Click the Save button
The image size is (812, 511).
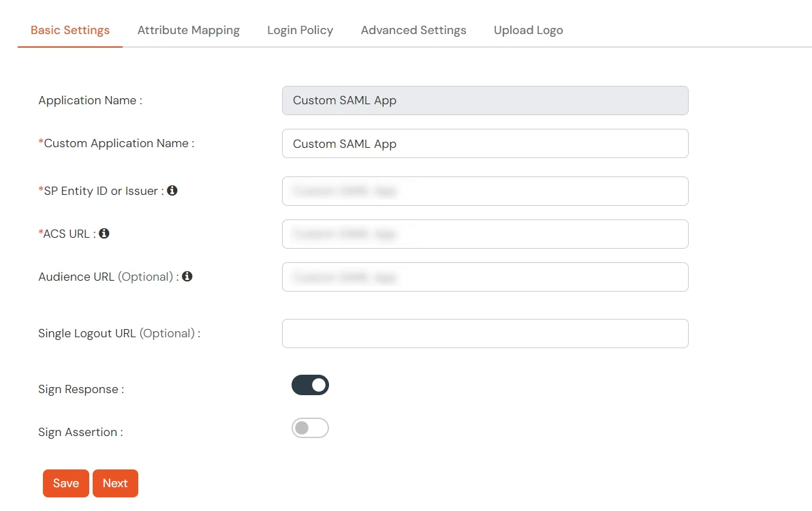point(65,483)
